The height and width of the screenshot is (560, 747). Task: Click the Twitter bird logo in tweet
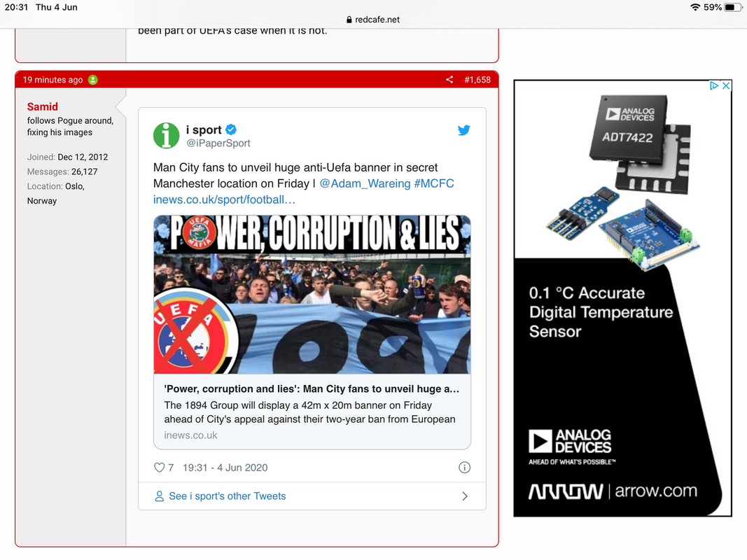click(464, 130)
